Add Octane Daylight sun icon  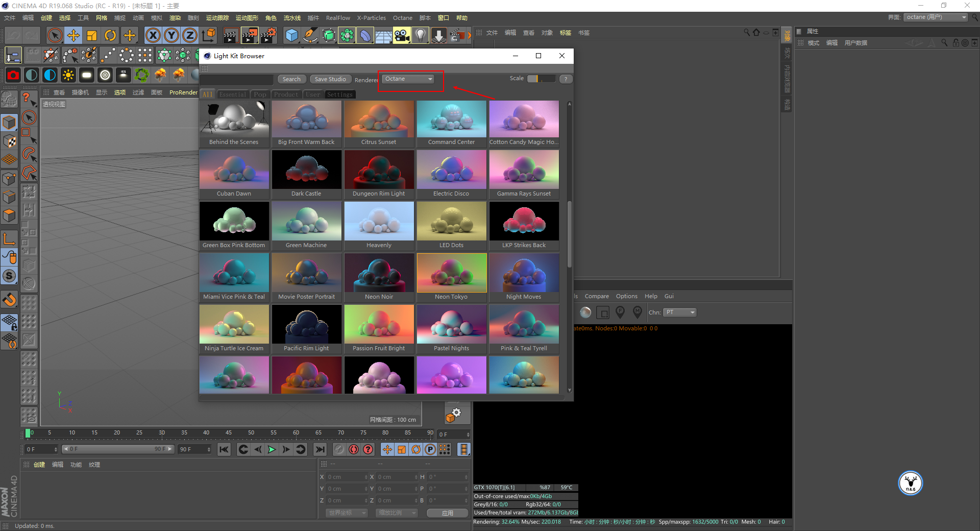[x=68, y=76]
